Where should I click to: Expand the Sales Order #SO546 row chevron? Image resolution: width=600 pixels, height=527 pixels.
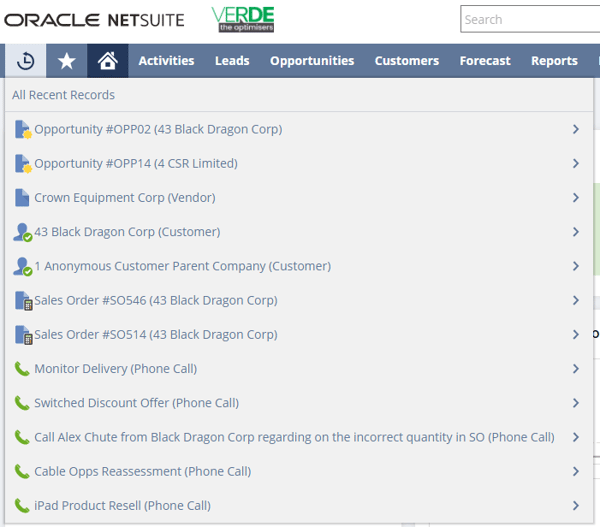click(x=576, y=300)
